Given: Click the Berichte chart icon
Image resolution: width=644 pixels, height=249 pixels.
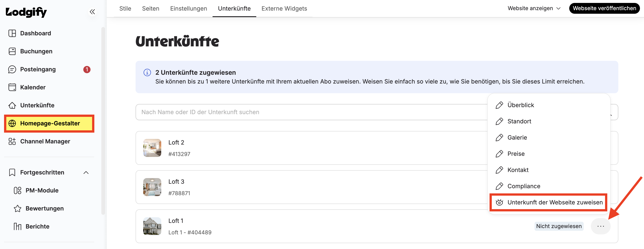Looking at the screenshot, I should coord(18,226).
